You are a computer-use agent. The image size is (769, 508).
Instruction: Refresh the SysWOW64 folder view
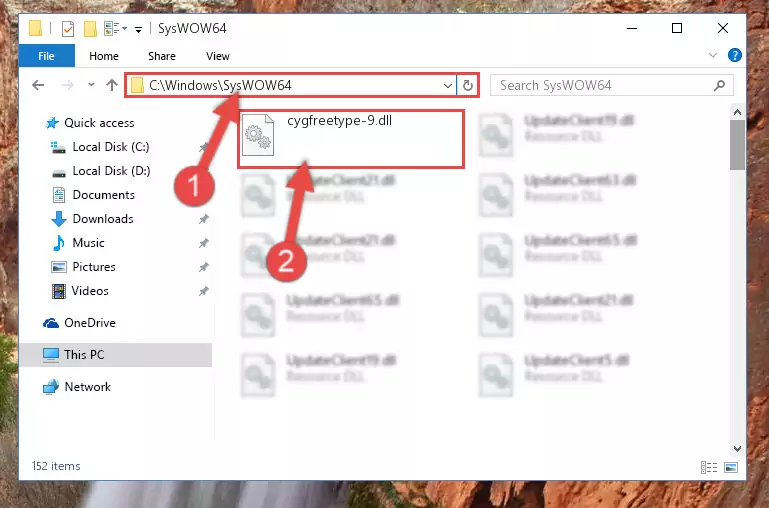click(468, 86)
